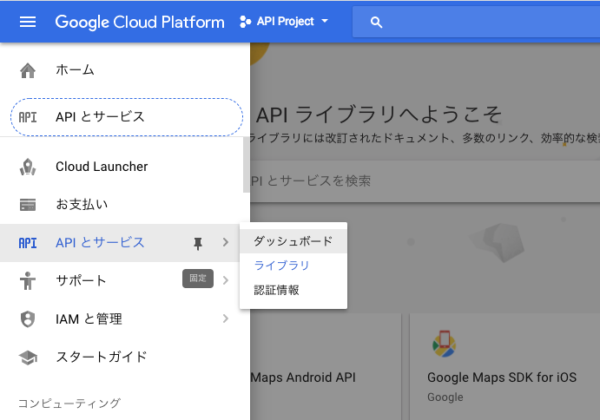Focus the API とサービスを検索 search box
Screen dimensions: 600x420
425,181
